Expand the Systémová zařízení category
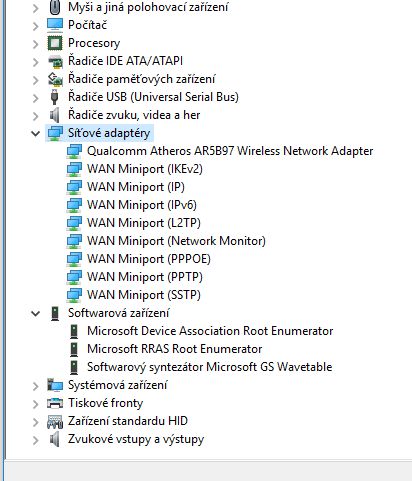Viewport: 412px width, 481px height. pyautogui.click(x=35, y=386)
